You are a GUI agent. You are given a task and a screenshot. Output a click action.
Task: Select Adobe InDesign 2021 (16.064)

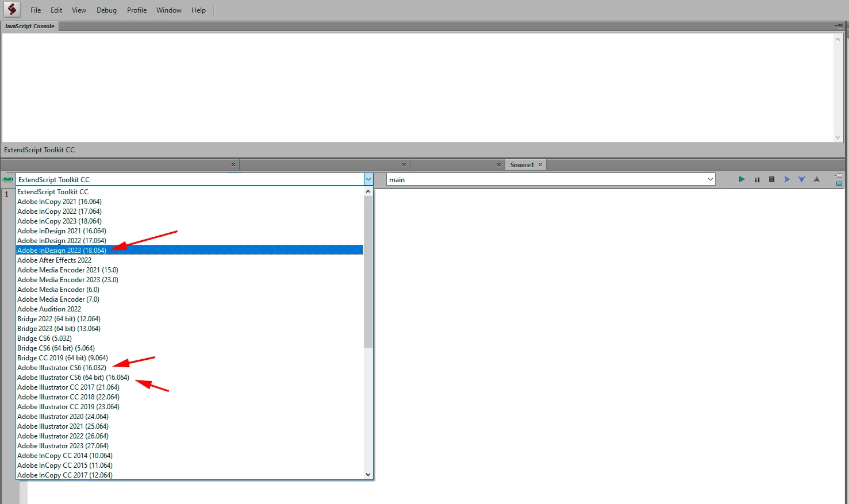(x=190, y=231)
